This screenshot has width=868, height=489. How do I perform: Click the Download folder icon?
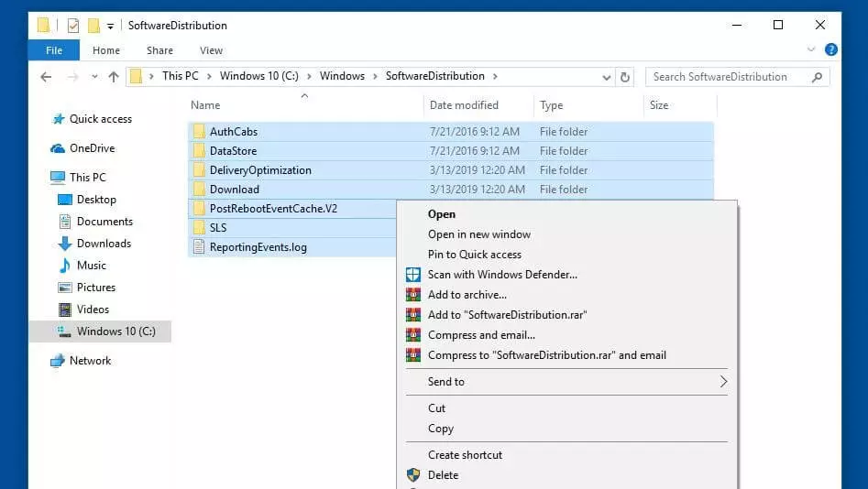199,190
